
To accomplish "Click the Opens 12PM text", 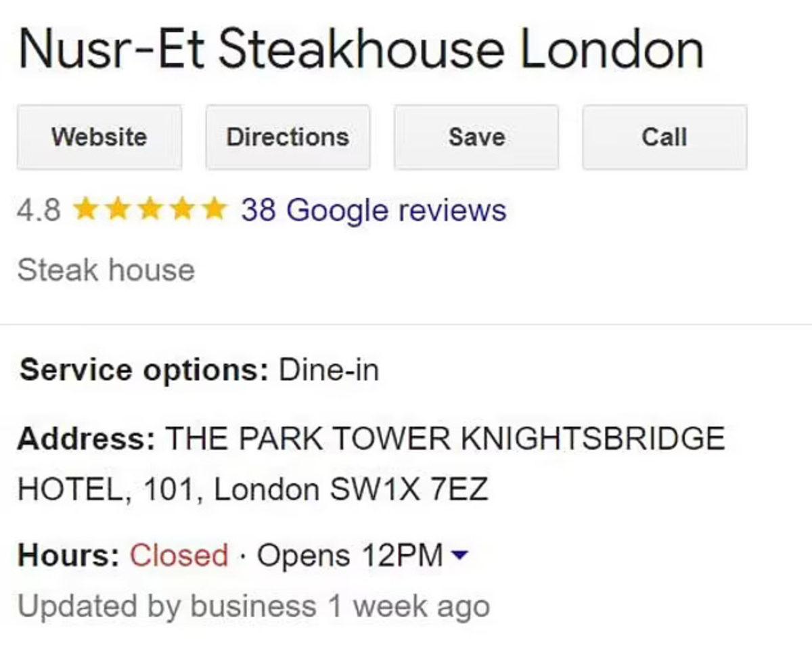I will click(350, 556).
